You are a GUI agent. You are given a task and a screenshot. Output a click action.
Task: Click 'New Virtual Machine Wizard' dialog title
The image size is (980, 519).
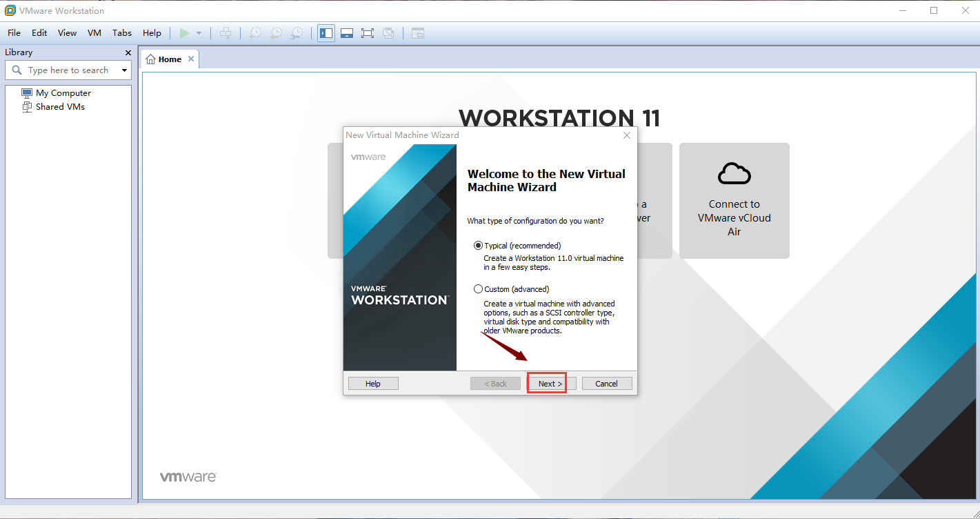(402, 135)
